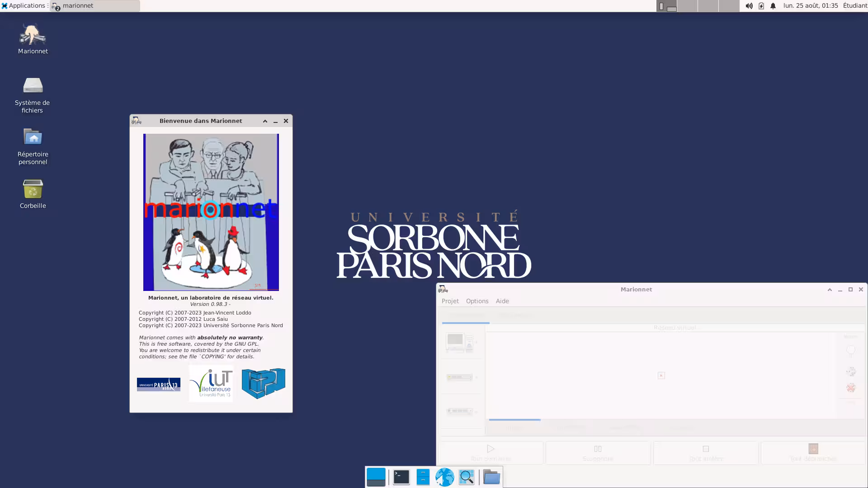
Task: Open the Options menu in Marionnet
Action: [477, 301]
